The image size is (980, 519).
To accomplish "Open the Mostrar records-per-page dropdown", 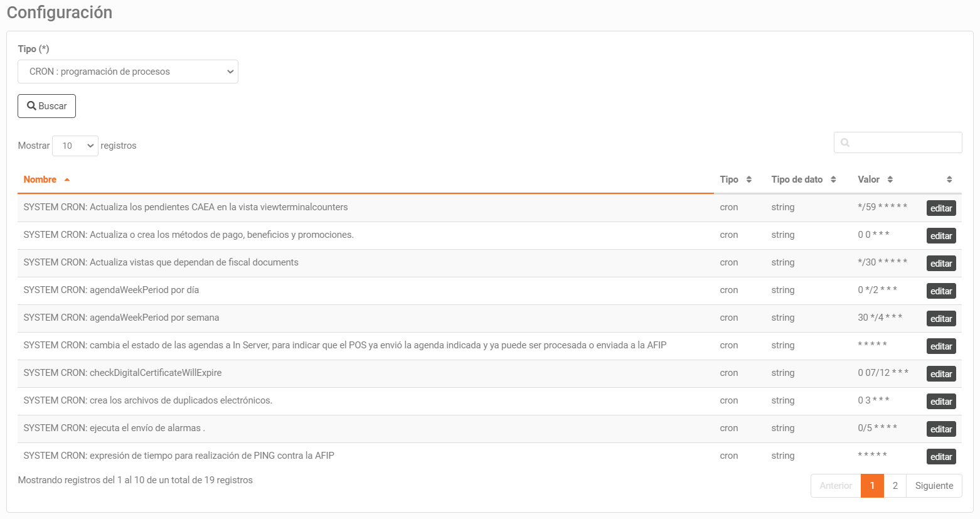I will coord(75,146).
